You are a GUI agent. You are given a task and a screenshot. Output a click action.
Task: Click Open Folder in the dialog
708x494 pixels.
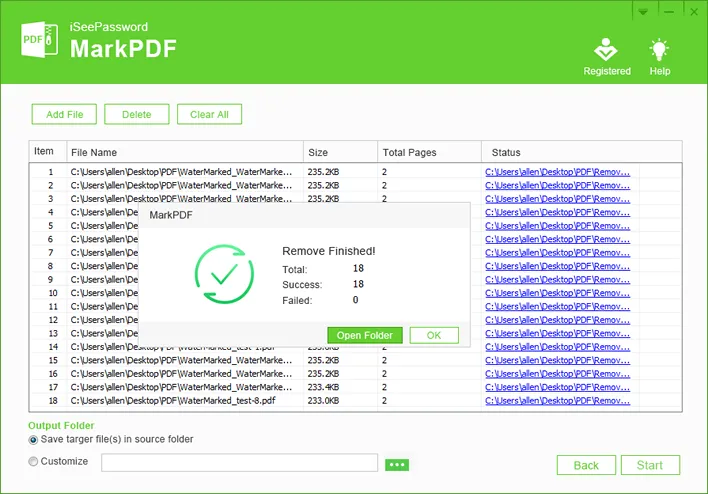coord(365,336)
